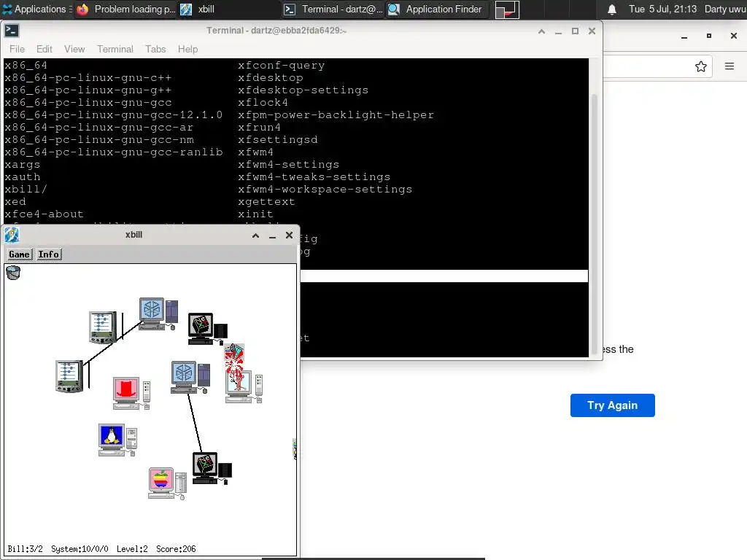Switch to Firefox 'Problem loading p...' taskbar item
Viewport: 747px width, 560px height.
tap(126, 9)
